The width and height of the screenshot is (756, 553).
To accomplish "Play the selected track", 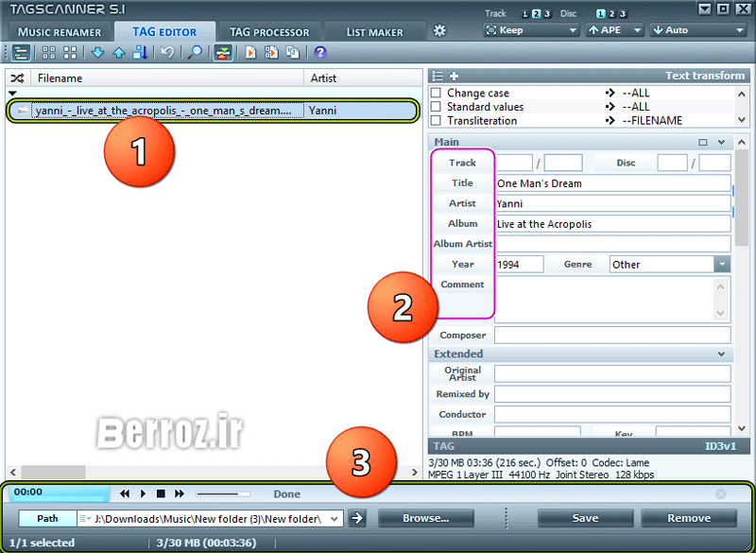I will (x=143, y=493).
